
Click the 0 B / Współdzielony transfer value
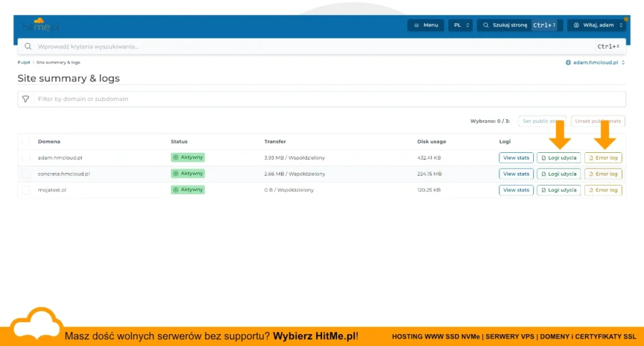[x=289, y=190]
